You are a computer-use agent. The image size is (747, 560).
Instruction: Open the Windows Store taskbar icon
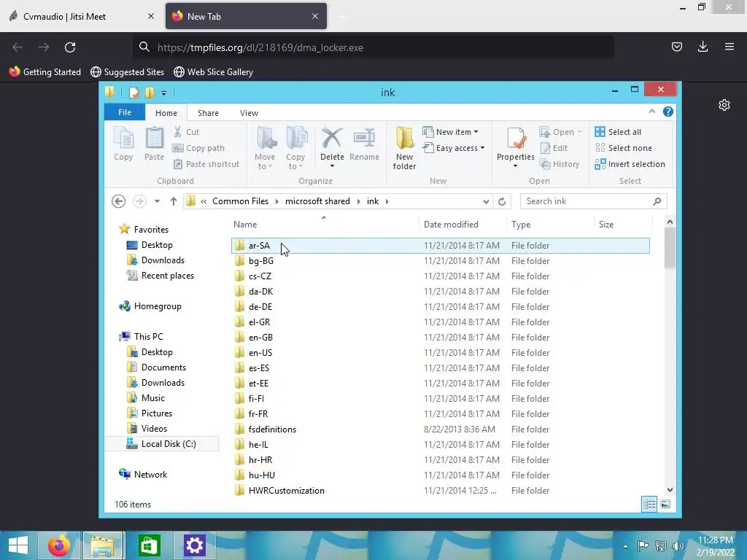click(149, 545)
